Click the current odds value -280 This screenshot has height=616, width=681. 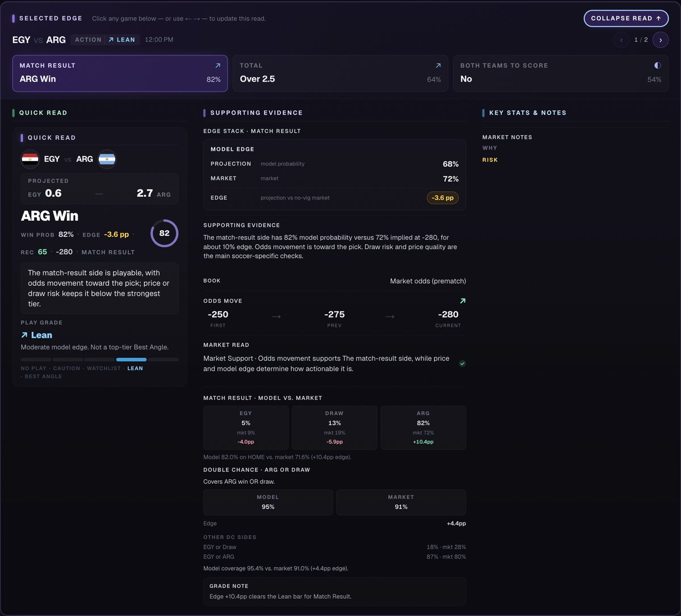(x=448, y=315)
